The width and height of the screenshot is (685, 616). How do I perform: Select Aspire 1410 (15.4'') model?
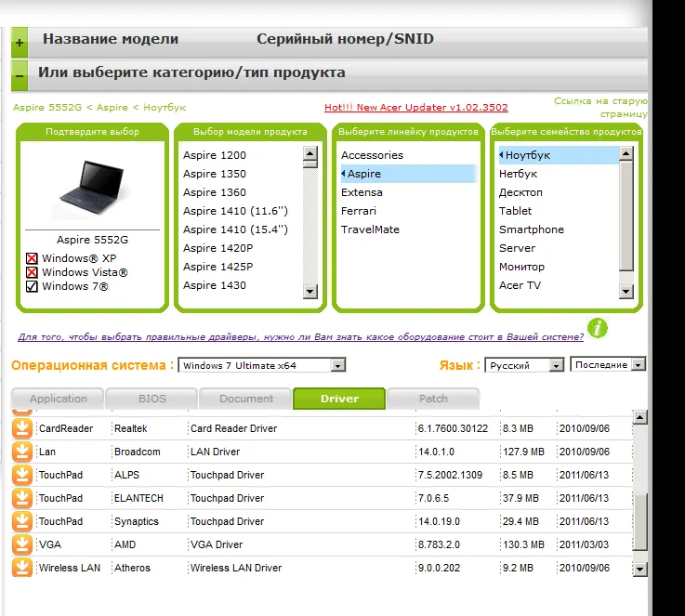pyautogui.click(x=235, y=229)
